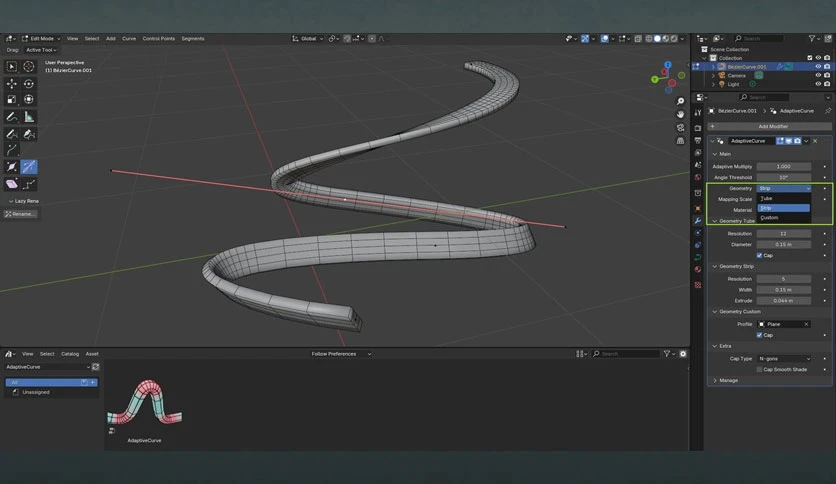
Task: Toggle Collection exclude checkbox in outliner
Action: coord(810,58)
